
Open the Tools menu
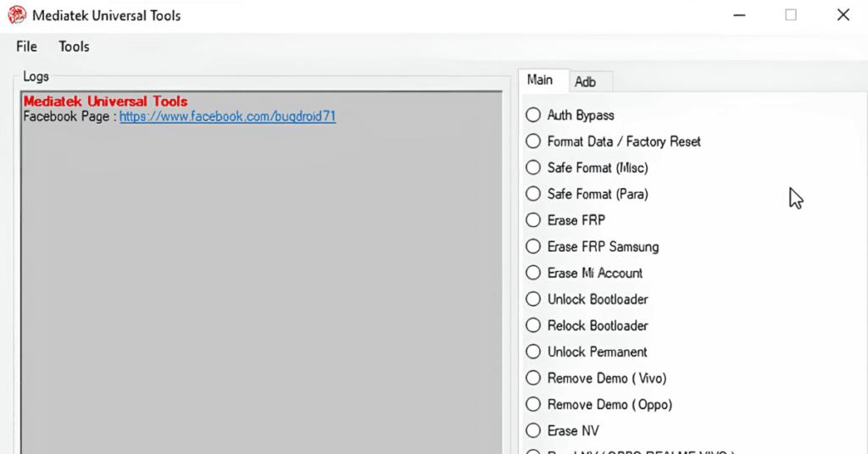74,47
